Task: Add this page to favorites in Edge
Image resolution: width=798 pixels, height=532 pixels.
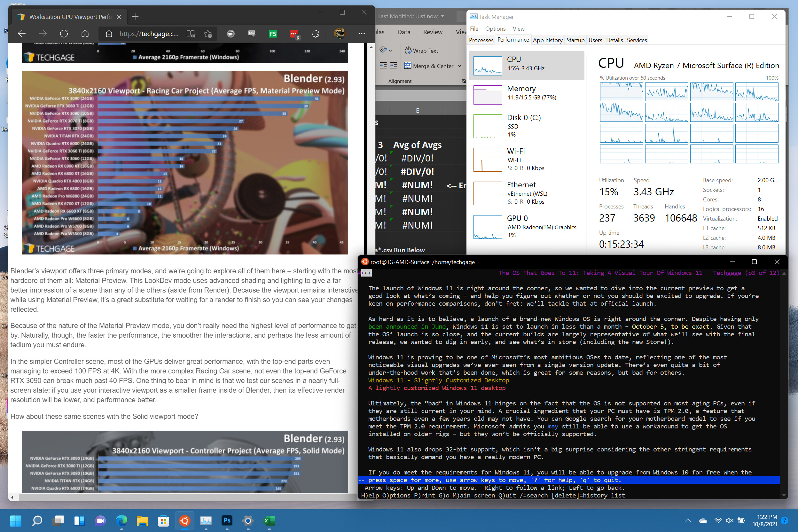Action: click(x=208, y=34)
